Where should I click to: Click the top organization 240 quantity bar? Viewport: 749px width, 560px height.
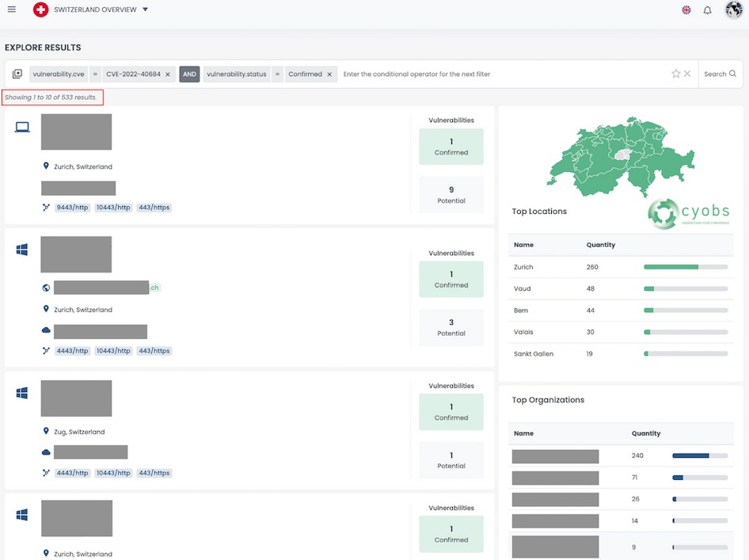tap(700, 455)
